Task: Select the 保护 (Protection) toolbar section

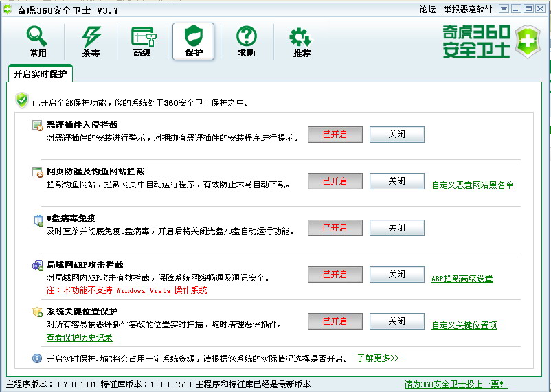Action: click(193, 41)
